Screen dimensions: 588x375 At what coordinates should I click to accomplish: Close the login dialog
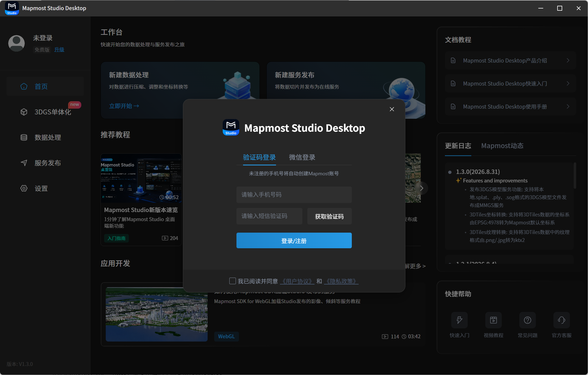pos(392,109)
